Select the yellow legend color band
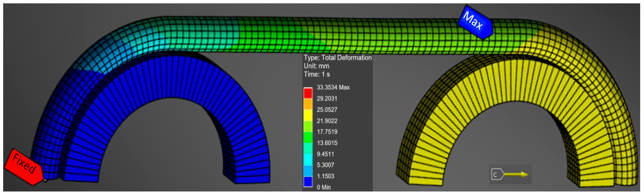Image resolution: width=644 pixels, height=195 pixels. pos(308,115)
